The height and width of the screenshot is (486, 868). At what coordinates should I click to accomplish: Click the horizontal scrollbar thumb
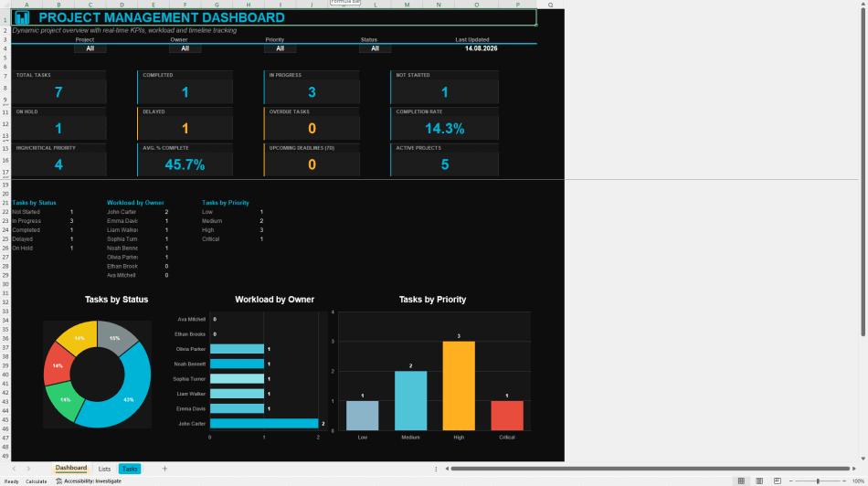click(651, 469)
